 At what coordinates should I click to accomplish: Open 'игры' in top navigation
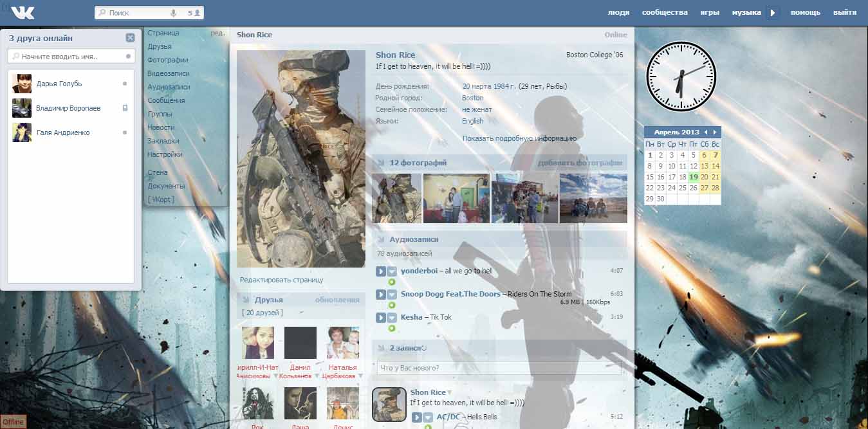pos(710,12)
